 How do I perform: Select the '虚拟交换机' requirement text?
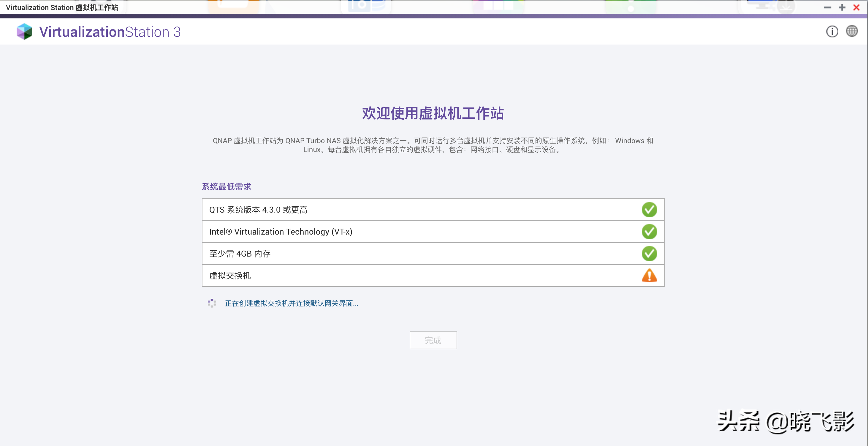click(230, 276)
